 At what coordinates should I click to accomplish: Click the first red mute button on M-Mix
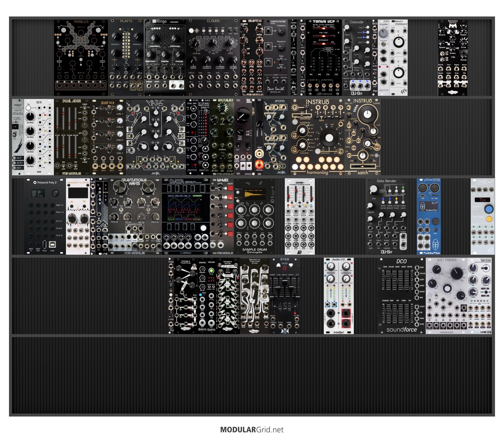coord(230,188)
